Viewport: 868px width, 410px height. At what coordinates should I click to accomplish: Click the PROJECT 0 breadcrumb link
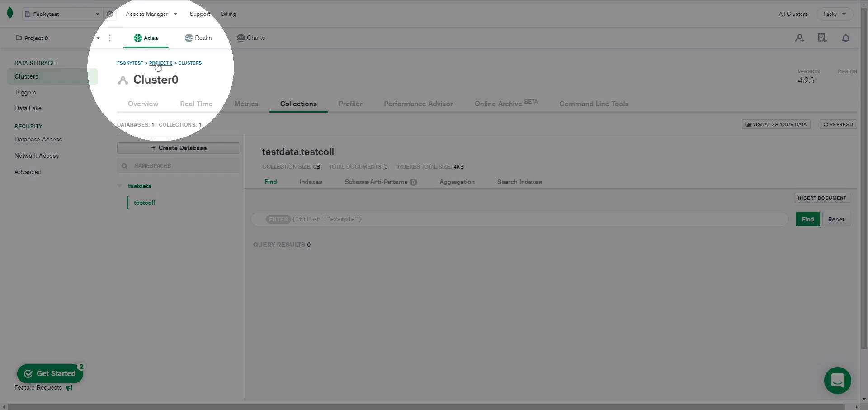[161, 63]
